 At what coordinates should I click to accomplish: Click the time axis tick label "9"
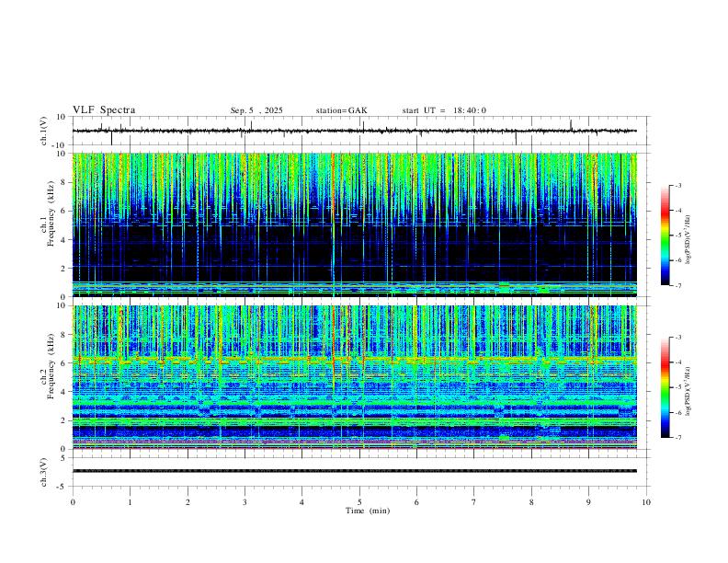pyautogui.click(x=588, y=502)
